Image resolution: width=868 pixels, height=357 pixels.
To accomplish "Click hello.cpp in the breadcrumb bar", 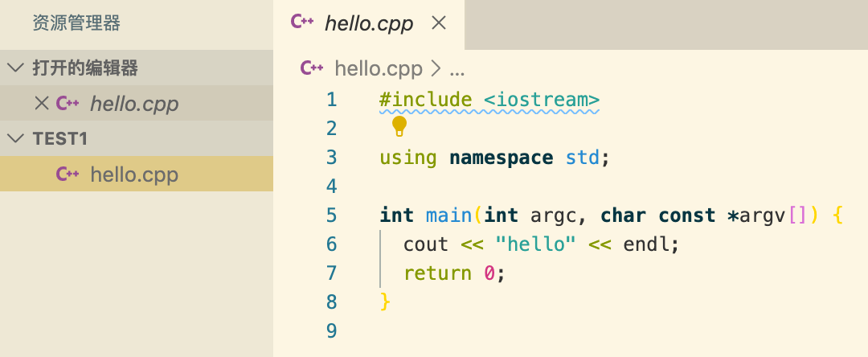I will coord(379,69).
